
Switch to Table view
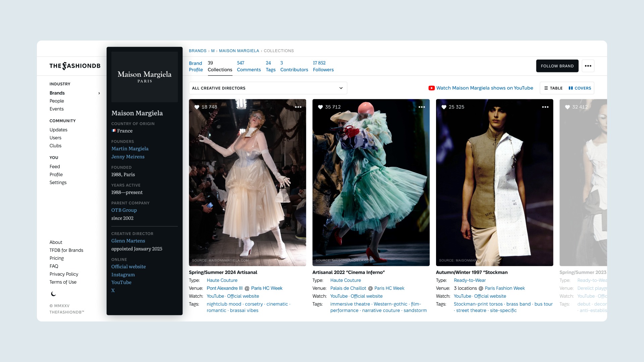point(553,88)
